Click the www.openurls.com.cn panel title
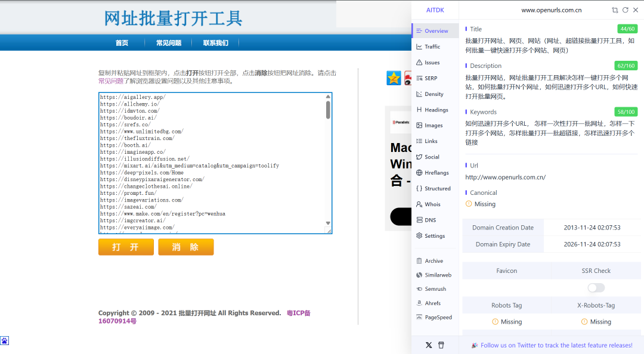The width and height of the screenshot is (644, 354). pyautogui.click(x=551, y=10)
